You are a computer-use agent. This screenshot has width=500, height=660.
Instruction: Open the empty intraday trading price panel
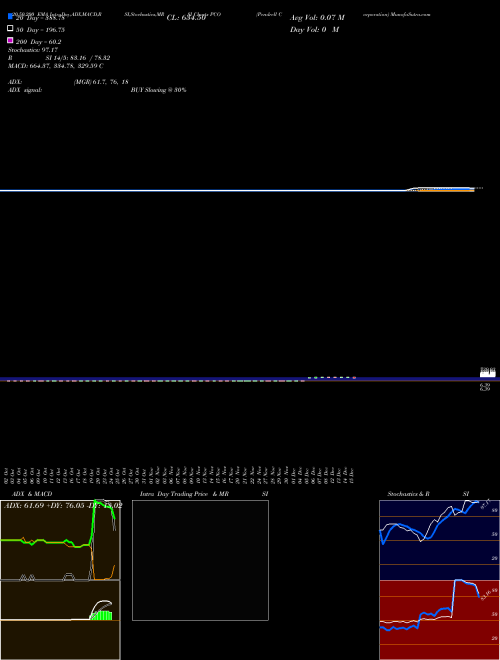200,560
